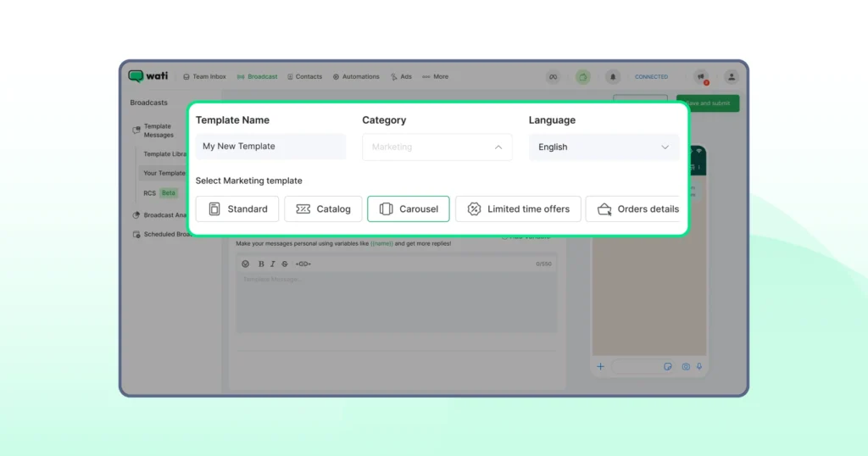Click the wati logo
This screenshot has height=456, width=868.
point(147,75)
